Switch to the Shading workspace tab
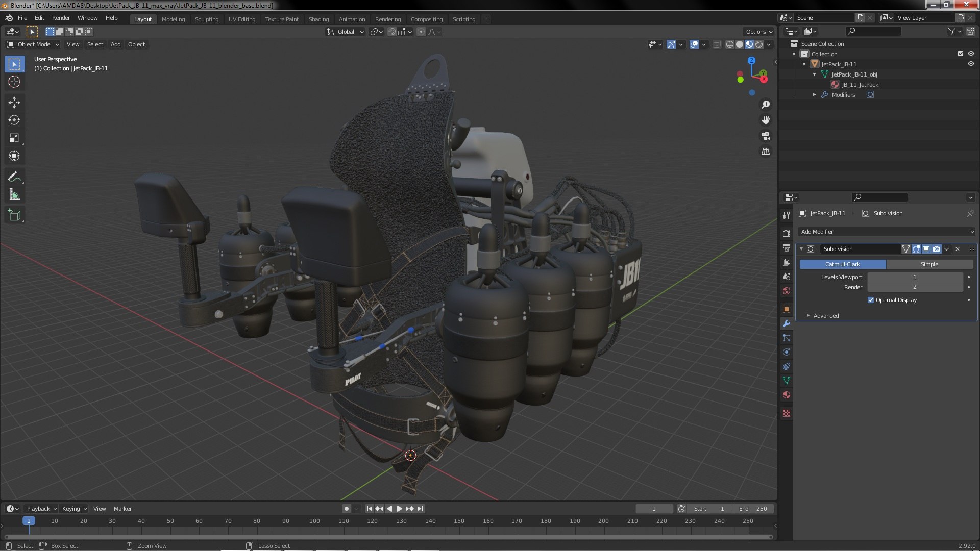This screenshot has height=551, width=980. (x=318, y=19)
